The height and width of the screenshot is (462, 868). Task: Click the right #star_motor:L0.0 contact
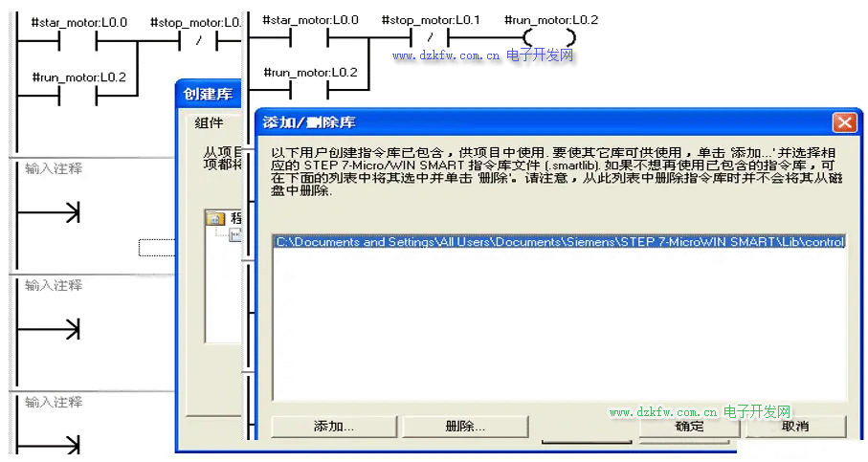pos(308,37)
